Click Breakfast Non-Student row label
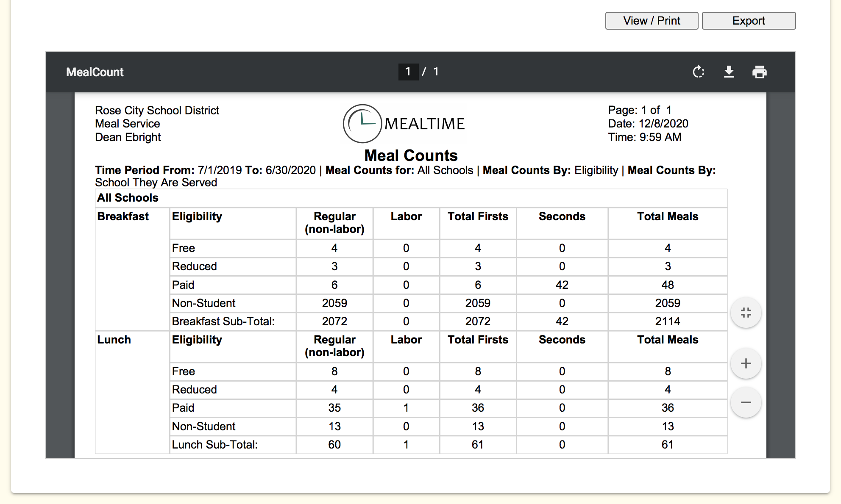The height and width of the screenshot is (504, 841). 203,303
